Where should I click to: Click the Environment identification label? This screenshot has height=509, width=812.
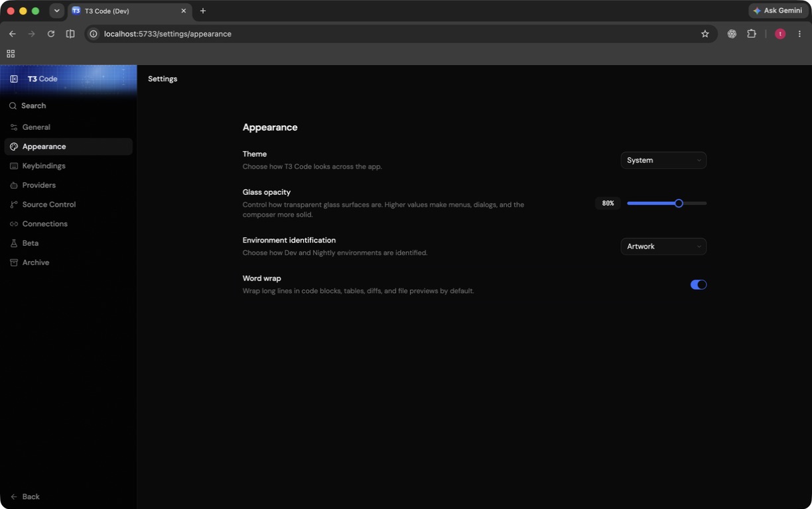click(289, 240)
